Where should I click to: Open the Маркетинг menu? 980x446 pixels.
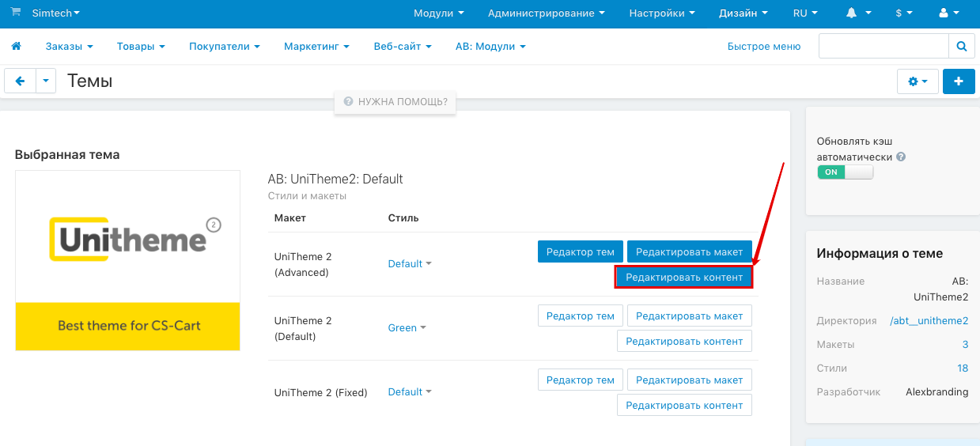(316, 47)
